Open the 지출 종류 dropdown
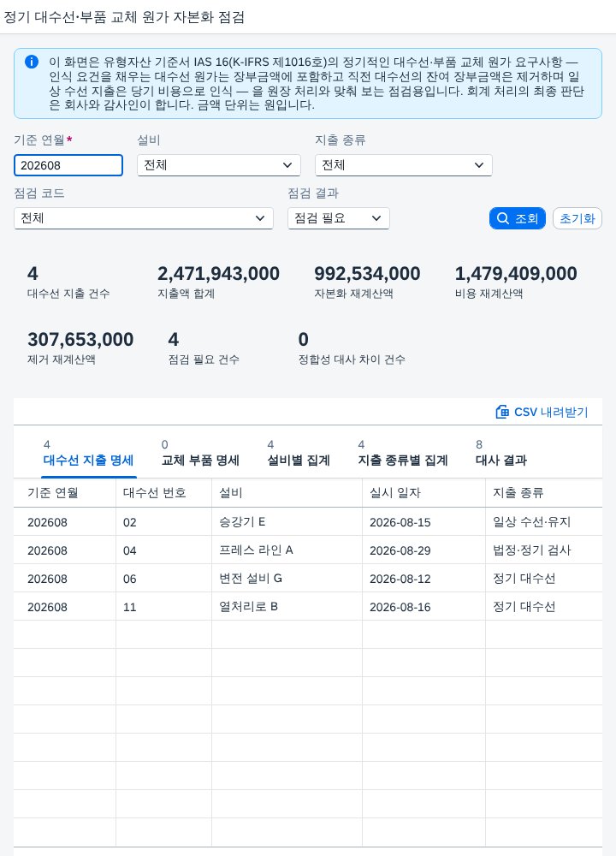 pos(404,165)
